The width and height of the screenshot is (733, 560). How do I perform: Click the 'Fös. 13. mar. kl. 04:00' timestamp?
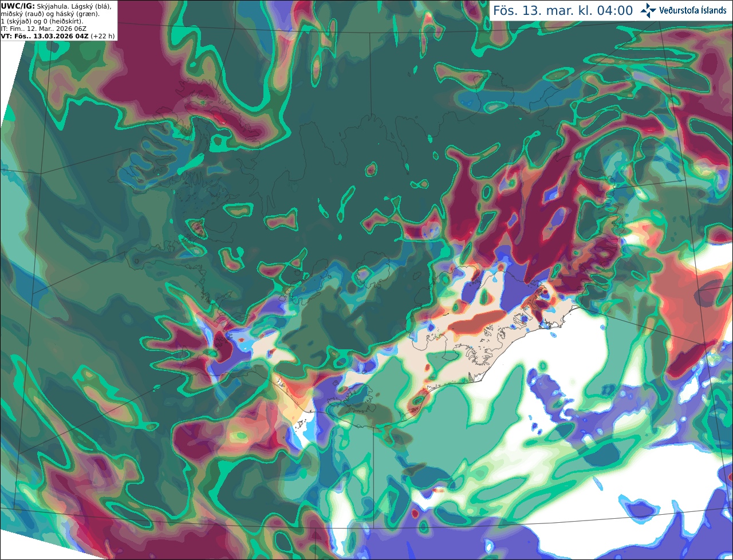coord(563,10)
